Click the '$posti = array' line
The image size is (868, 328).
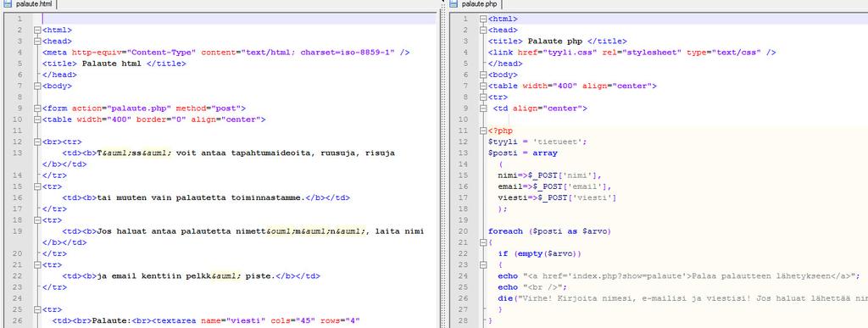523,153
